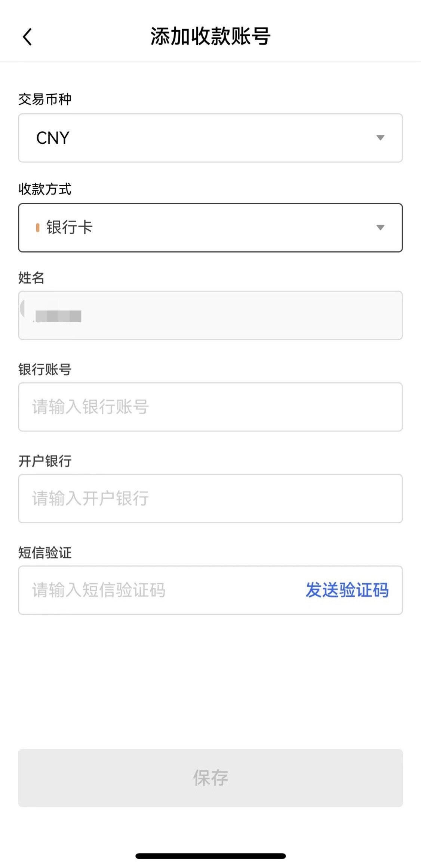This screenshot has width=421, height=868.
Task: Click the 姓名 field label
Action: 31,278
